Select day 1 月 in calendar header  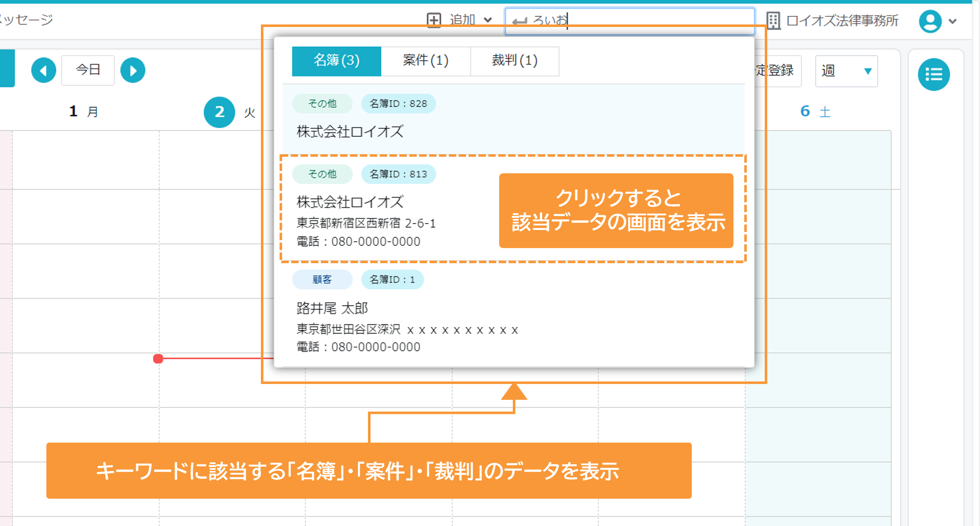pos(83,111)
